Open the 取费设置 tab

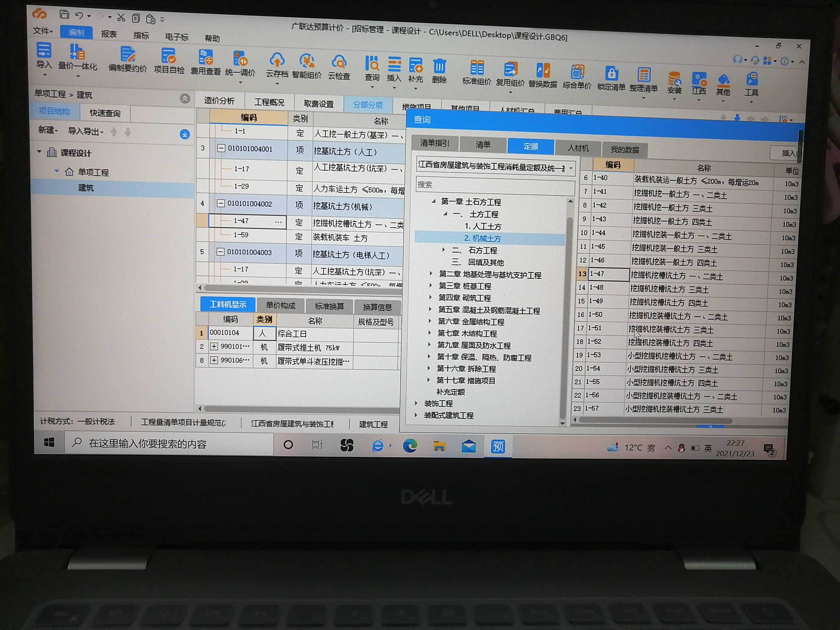319,104
